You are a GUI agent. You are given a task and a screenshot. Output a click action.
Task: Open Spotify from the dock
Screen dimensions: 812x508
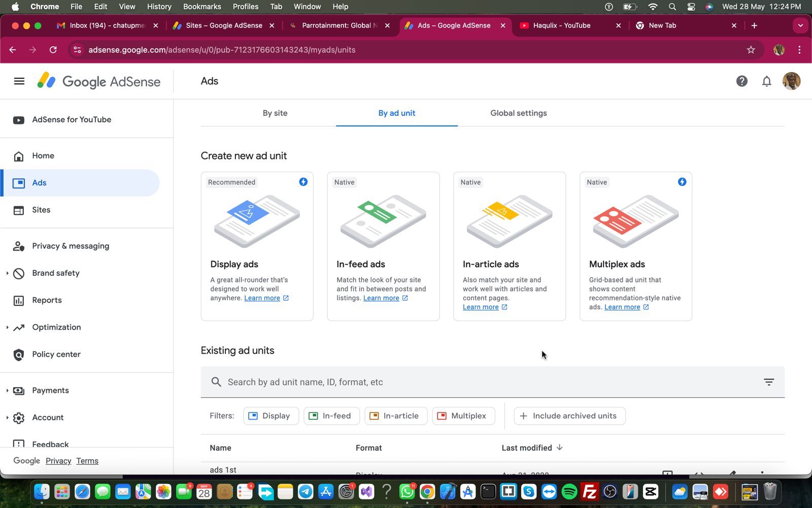point(569,492)
